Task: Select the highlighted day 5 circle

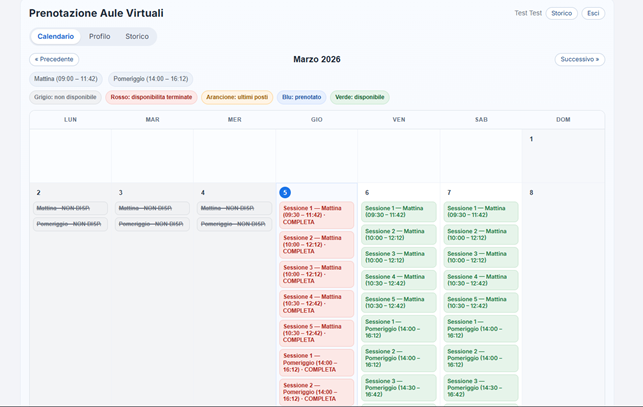Action: point(285,193)
